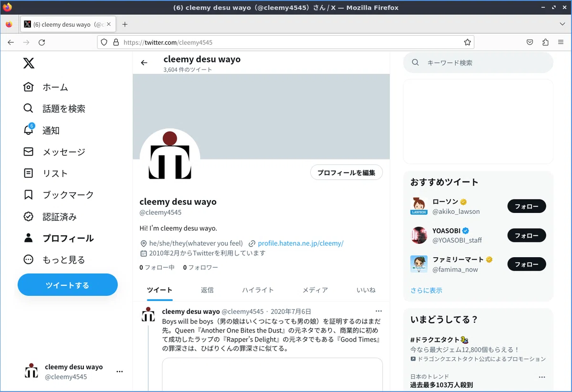Open the profile header banner image

coord(261,117)
